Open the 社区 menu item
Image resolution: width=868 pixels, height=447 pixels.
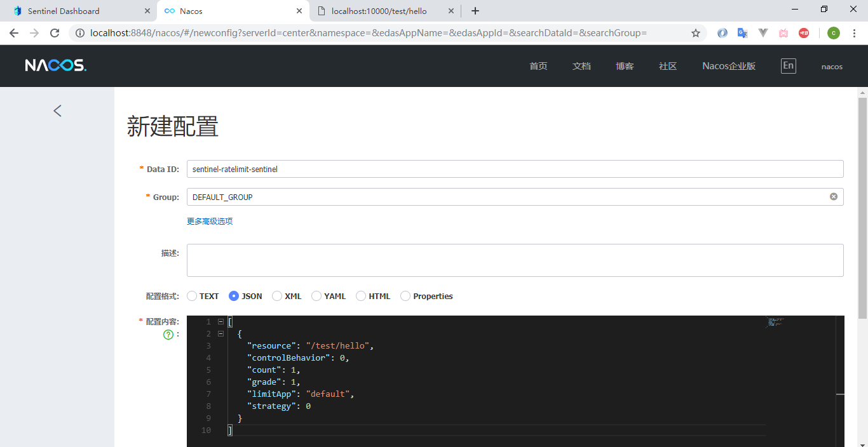pyautogui.click(x=668, y=66)
